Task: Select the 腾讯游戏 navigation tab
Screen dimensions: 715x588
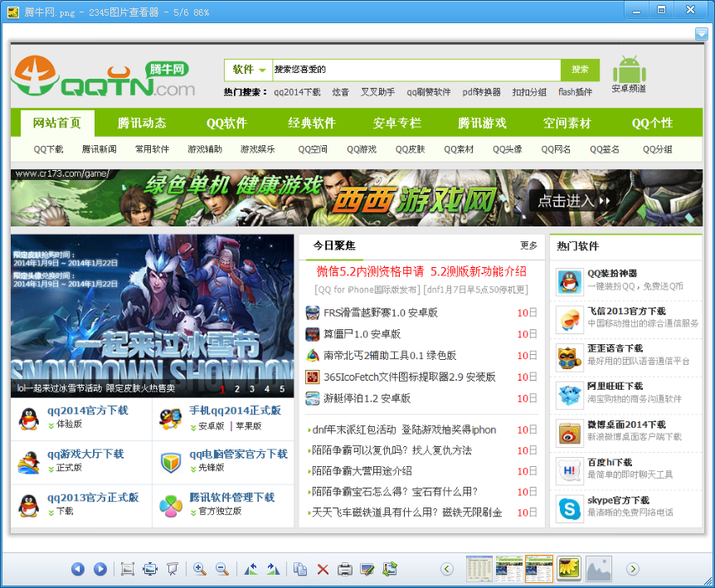Action: pyautogui.click(x=482, y=123)
